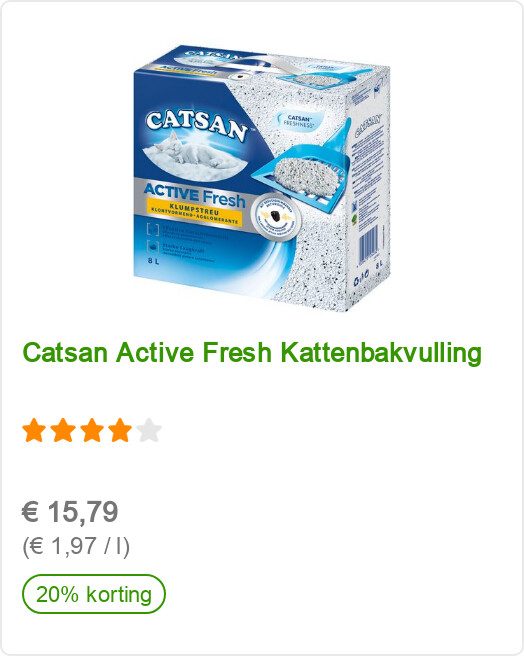Click the 8 L volume label on box front

(154, 261)
